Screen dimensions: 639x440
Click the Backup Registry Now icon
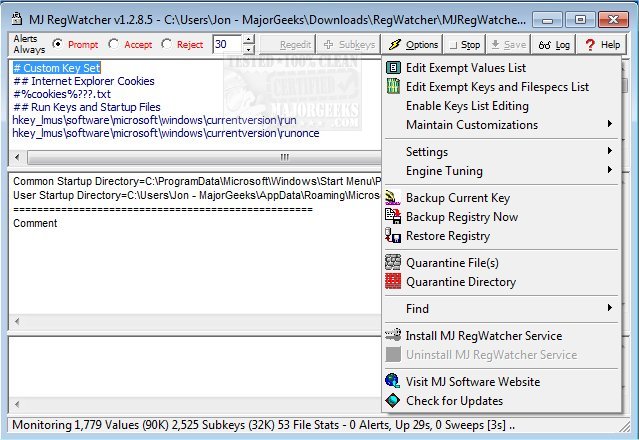tap(393, 216)
